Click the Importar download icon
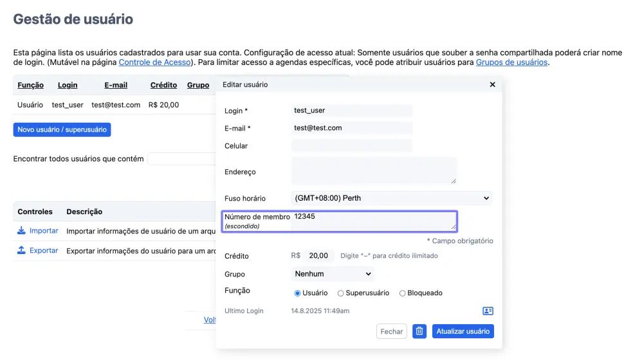Viewport: 633px width, 364px height. (22, 230)
